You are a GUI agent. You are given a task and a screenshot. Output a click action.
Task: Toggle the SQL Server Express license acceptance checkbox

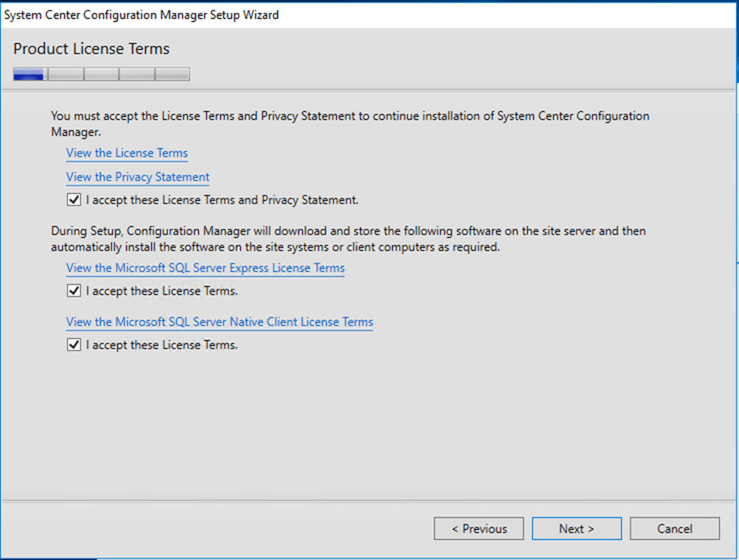pos(74,291)
